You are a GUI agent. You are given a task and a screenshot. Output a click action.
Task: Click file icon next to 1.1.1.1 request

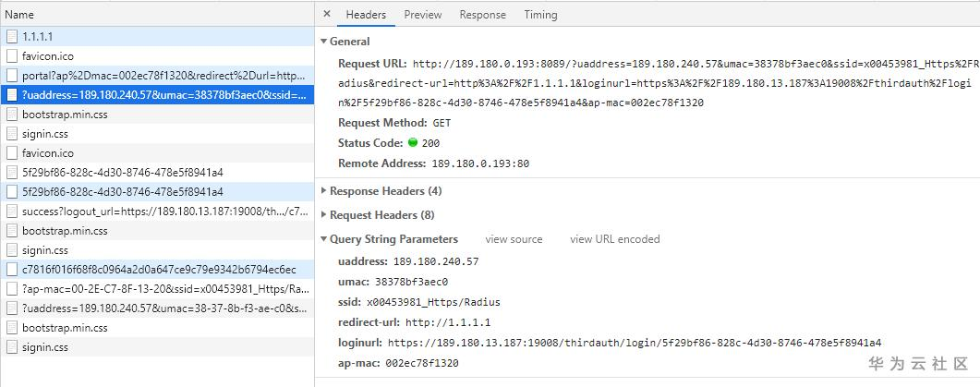(12, 36)
